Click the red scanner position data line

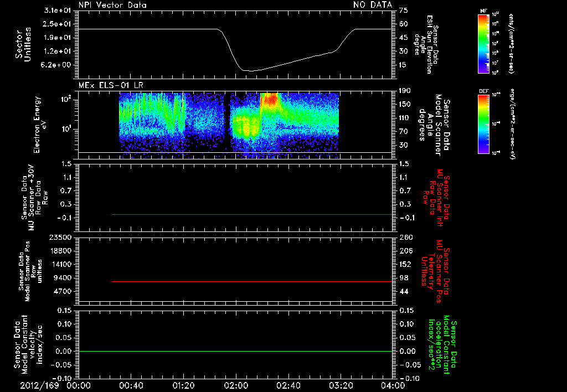(x=252, y=281)
